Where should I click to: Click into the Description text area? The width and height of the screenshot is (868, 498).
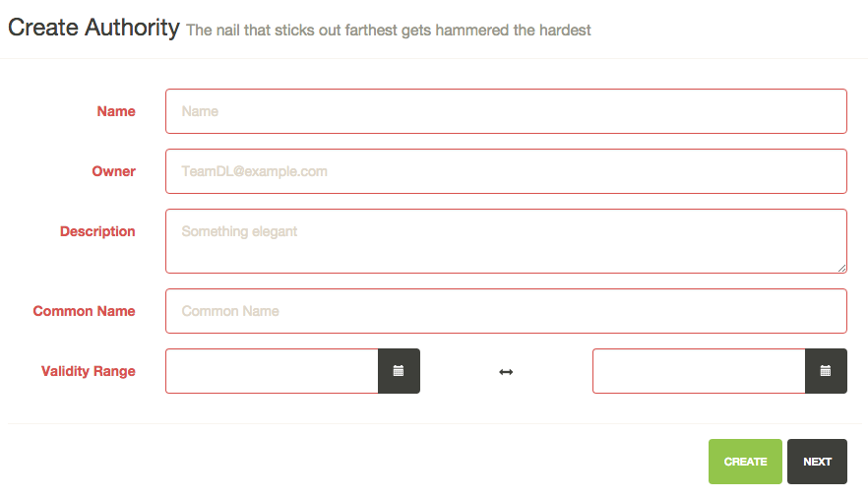coord(506,241)
